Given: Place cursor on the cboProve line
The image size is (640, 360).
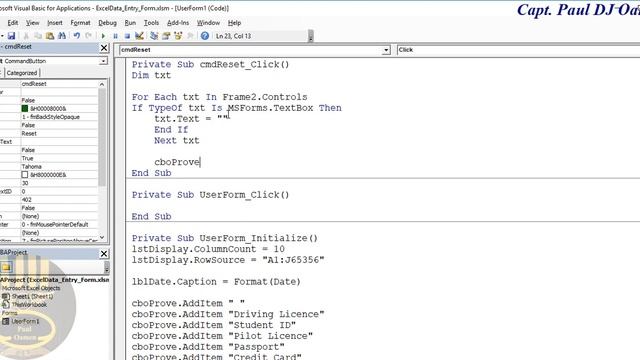Looking at the screenshot, I should (x=177, y=162).
